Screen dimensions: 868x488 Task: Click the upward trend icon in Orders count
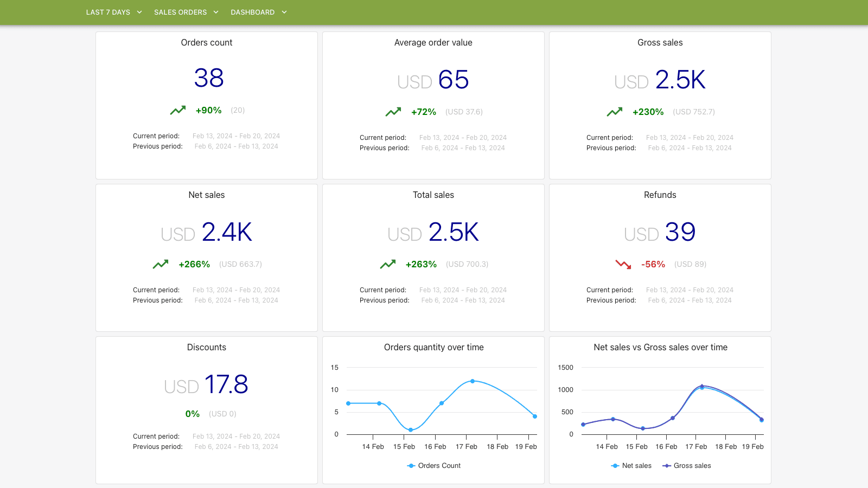[177, 111]
